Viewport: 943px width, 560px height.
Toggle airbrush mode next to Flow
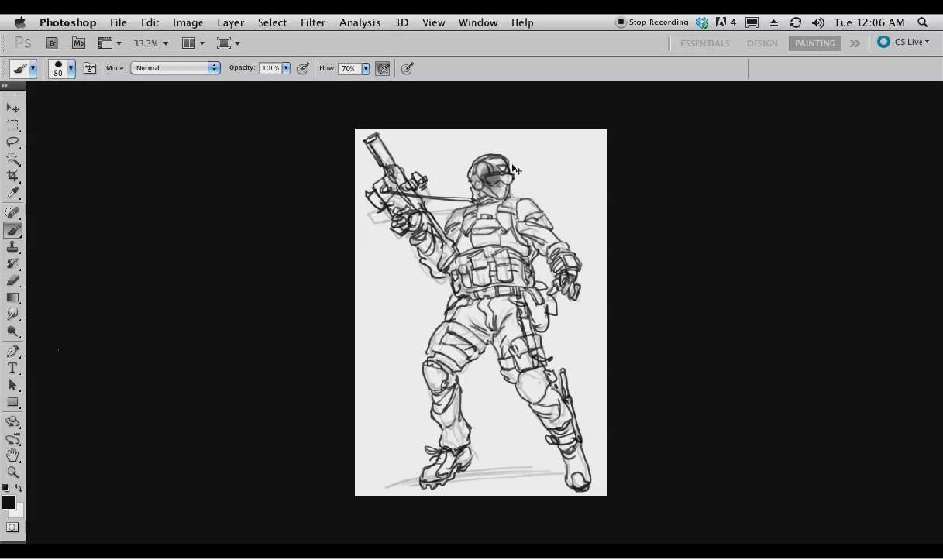(x=382, y=68)
